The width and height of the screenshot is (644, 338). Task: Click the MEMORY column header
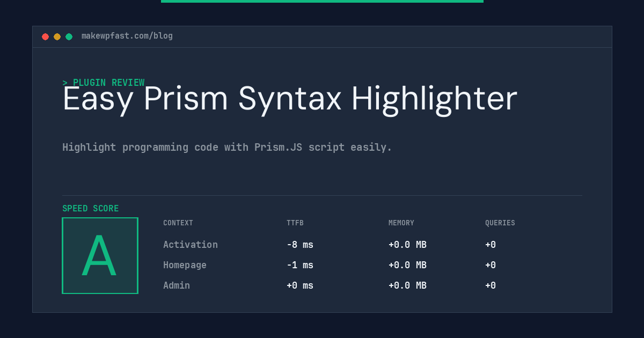point(401,223)
